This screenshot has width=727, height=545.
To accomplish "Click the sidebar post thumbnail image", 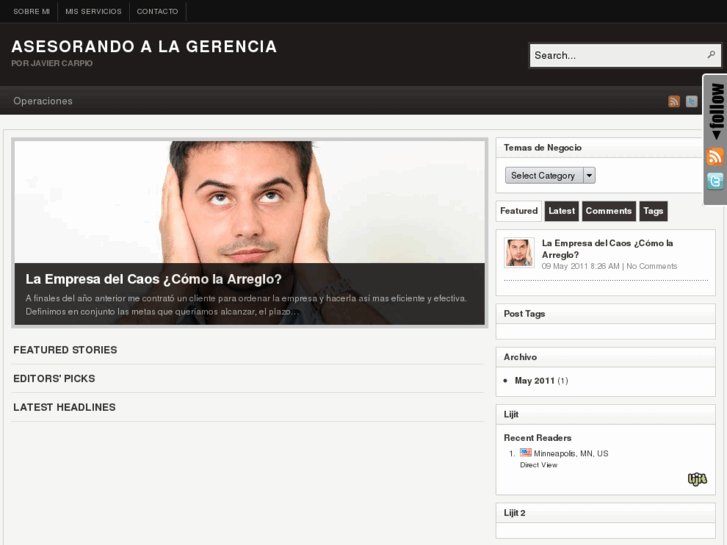I will 519,253.
